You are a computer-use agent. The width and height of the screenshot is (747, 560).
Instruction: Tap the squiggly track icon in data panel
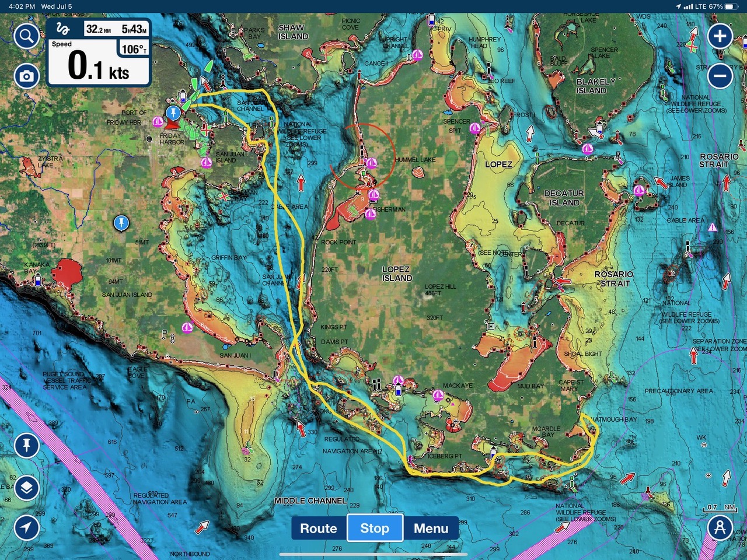(63, 29)
